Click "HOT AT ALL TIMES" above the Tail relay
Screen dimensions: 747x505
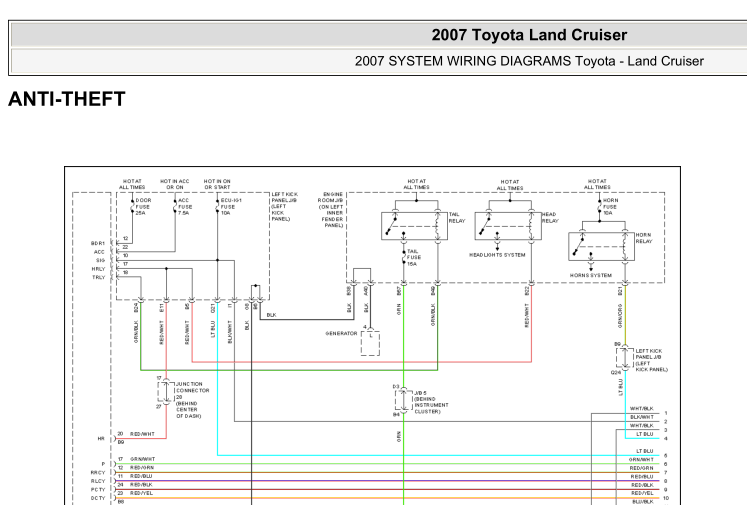[416, 184]
